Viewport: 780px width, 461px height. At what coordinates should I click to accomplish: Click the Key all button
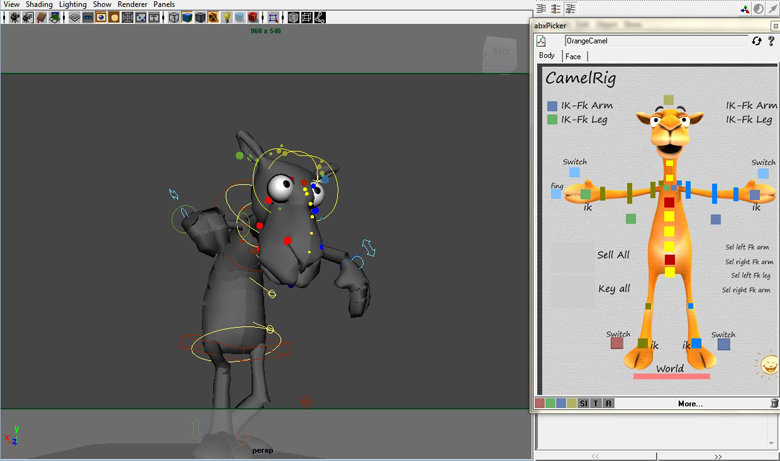(x=614, y=288)
